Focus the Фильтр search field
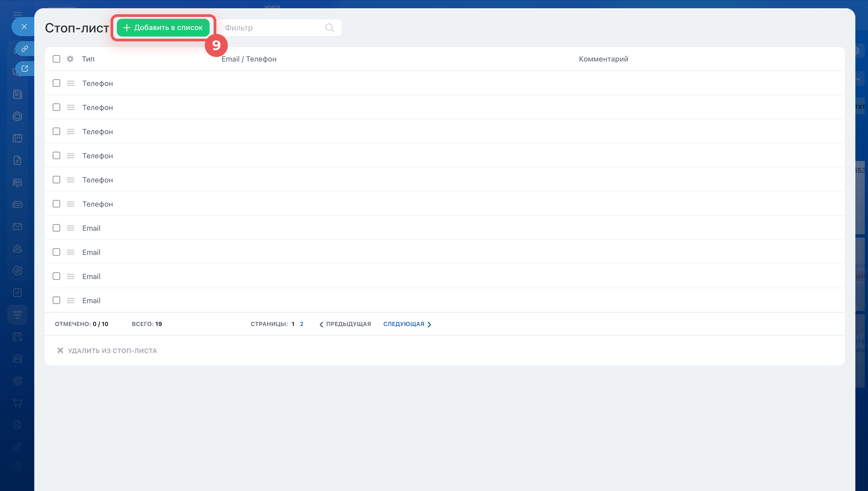This screenshot has width=868, height=491. click(x=279, y=28)
